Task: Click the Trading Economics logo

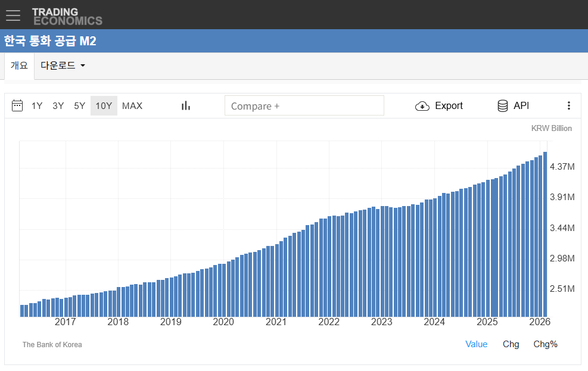Action: (67, 17)
